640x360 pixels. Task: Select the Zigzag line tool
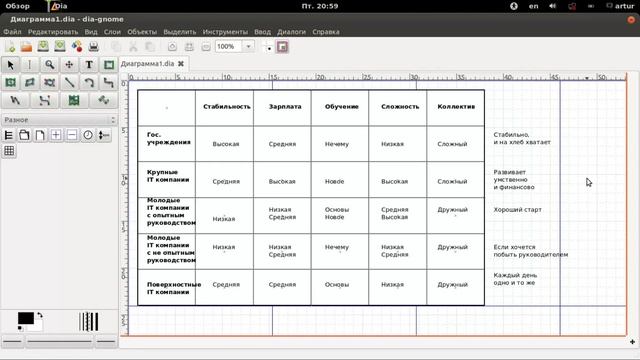coord(109,82)
